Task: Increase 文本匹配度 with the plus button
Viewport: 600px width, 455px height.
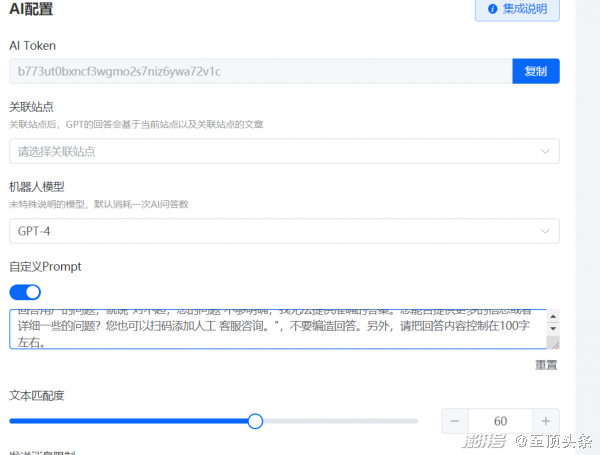Action: coord(546,421)
